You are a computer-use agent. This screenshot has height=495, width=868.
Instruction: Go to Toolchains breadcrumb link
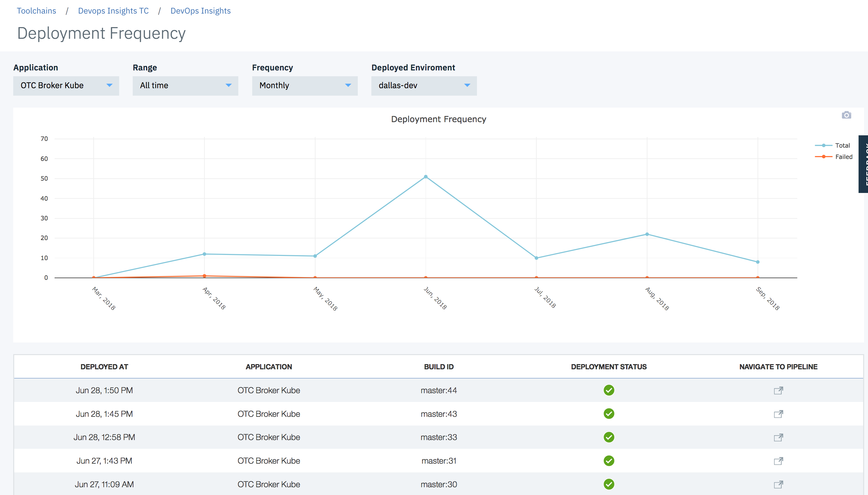coord(36,11)
